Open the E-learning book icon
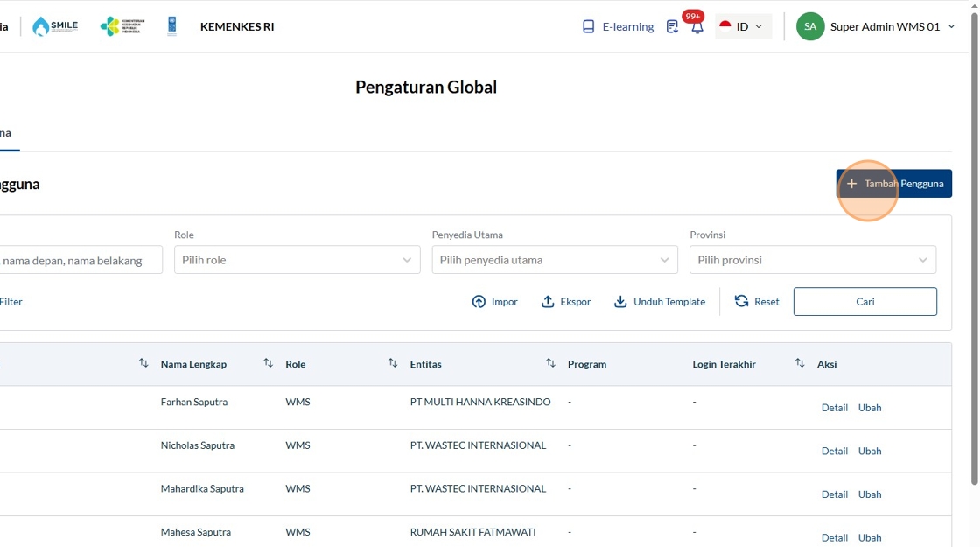This screenshot has height=547, width=980. pos(588,26)
